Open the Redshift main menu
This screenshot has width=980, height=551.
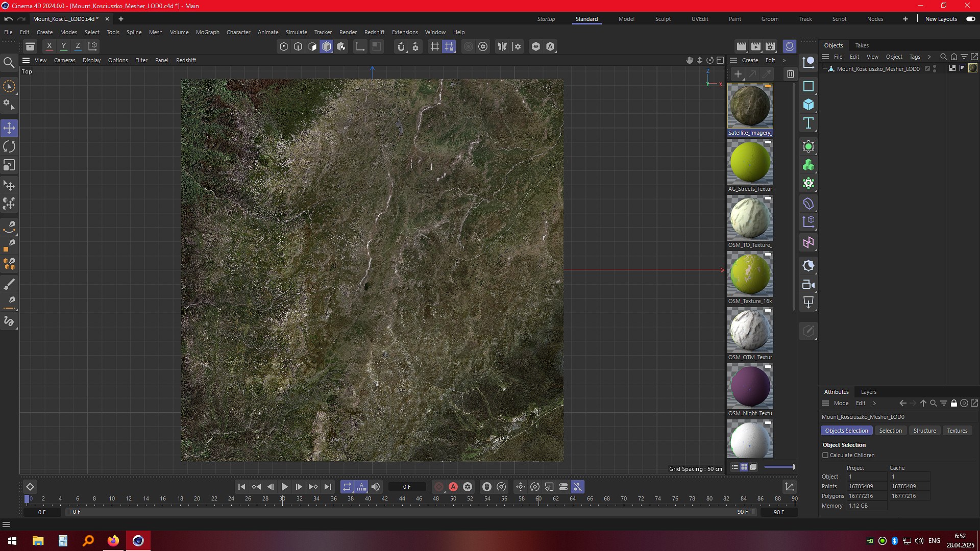click(x=374, y=32)
